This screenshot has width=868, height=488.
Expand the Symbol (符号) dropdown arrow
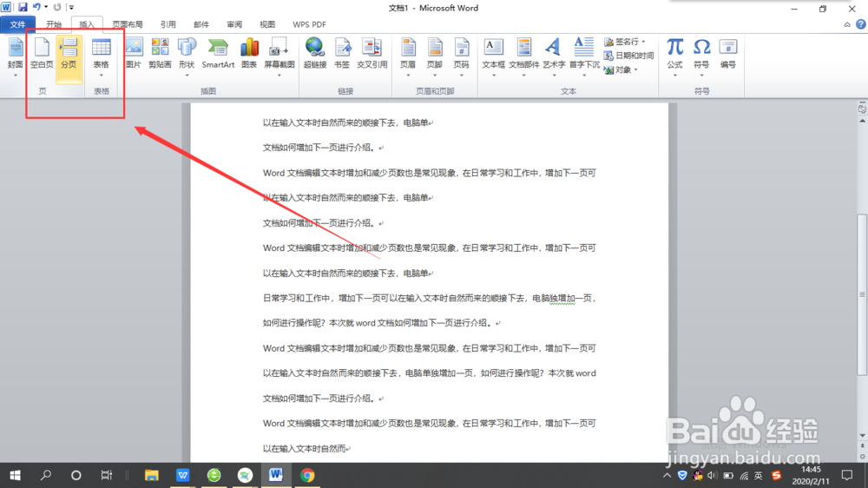pyautogui.click(x=701, y=76)
